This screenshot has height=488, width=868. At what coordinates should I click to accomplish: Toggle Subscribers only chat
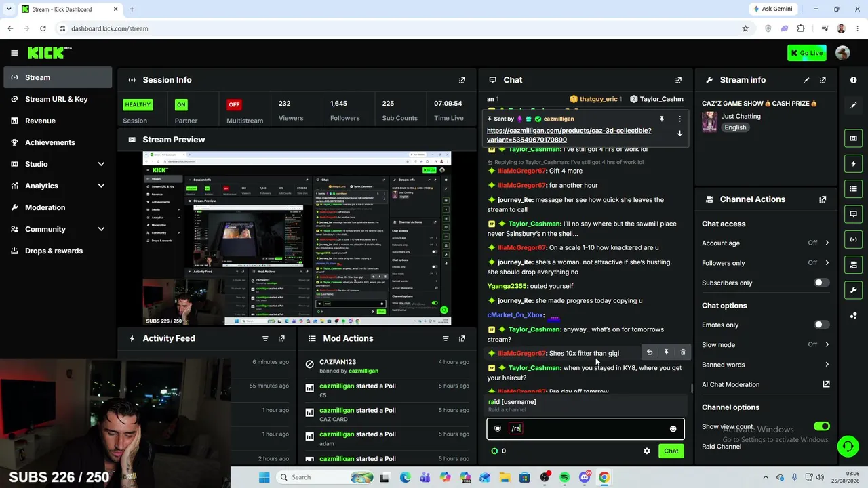[821, 283]
